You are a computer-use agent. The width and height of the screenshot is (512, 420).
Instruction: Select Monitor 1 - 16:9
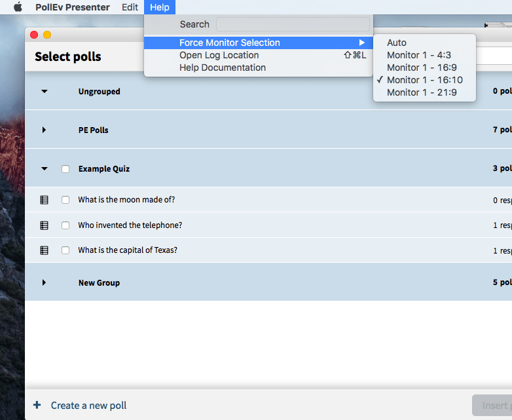point(424,67)
